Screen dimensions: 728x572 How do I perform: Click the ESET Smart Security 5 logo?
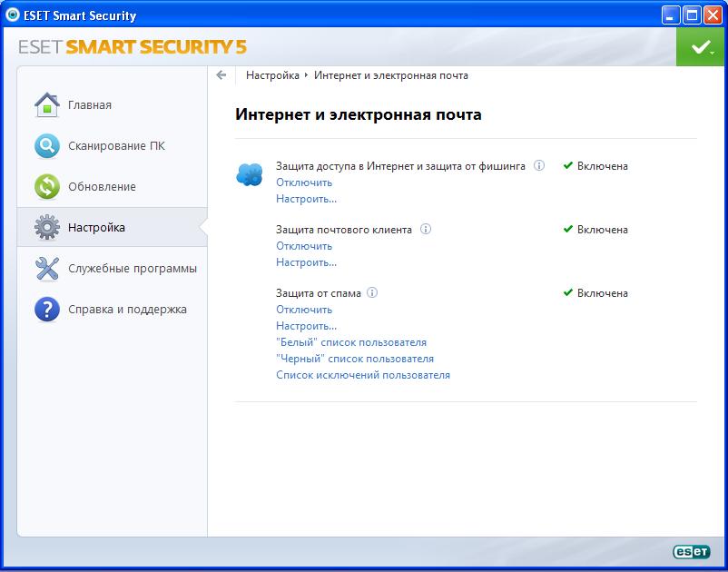[x=133, y=47]
